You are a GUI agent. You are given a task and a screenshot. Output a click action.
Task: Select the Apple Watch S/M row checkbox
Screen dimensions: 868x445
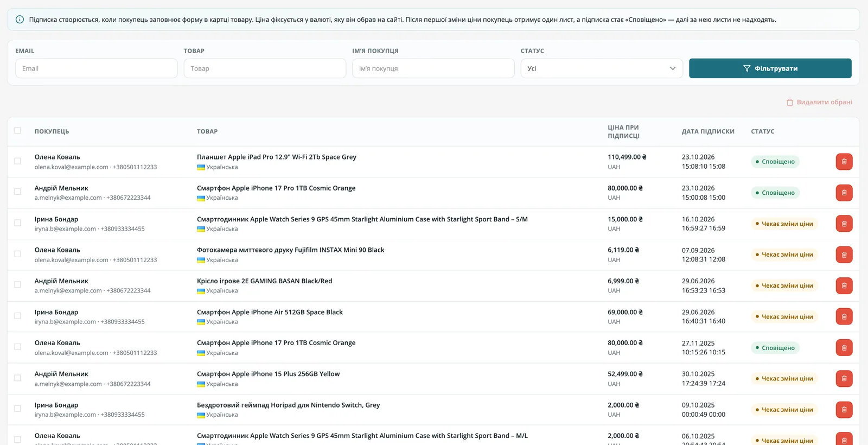[17, 223]
